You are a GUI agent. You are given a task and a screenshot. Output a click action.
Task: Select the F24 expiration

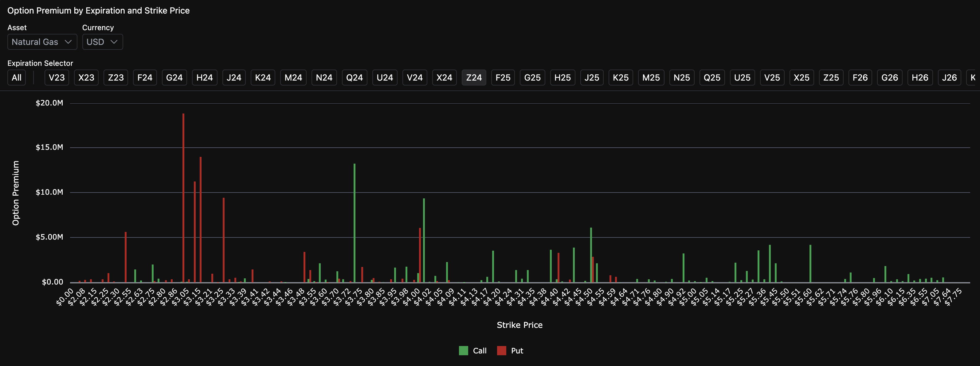145,78
